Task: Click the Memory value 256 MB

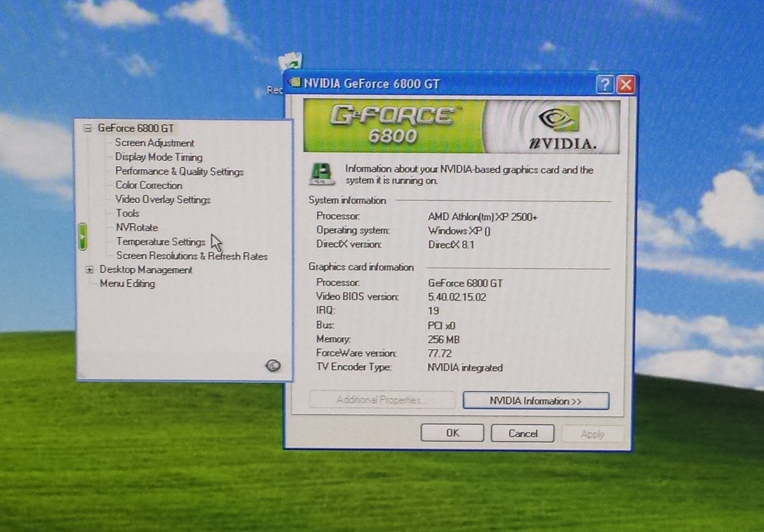Action: click(x=444, y=340)
